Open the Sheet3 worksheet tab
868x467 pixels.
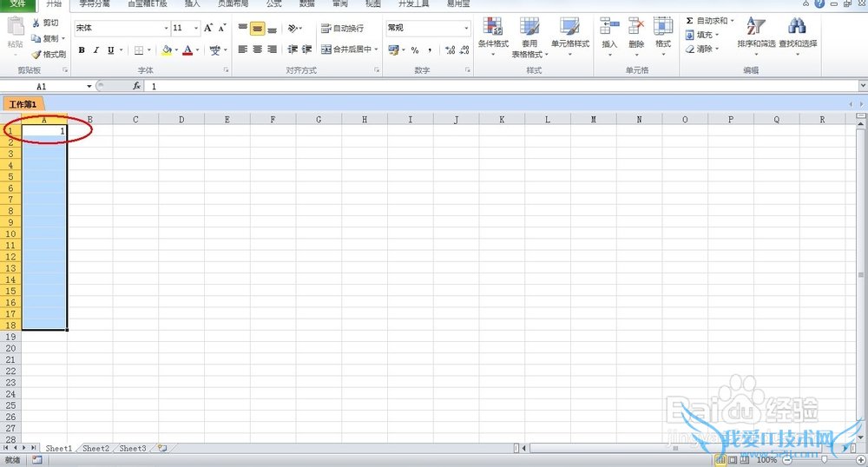133,448
